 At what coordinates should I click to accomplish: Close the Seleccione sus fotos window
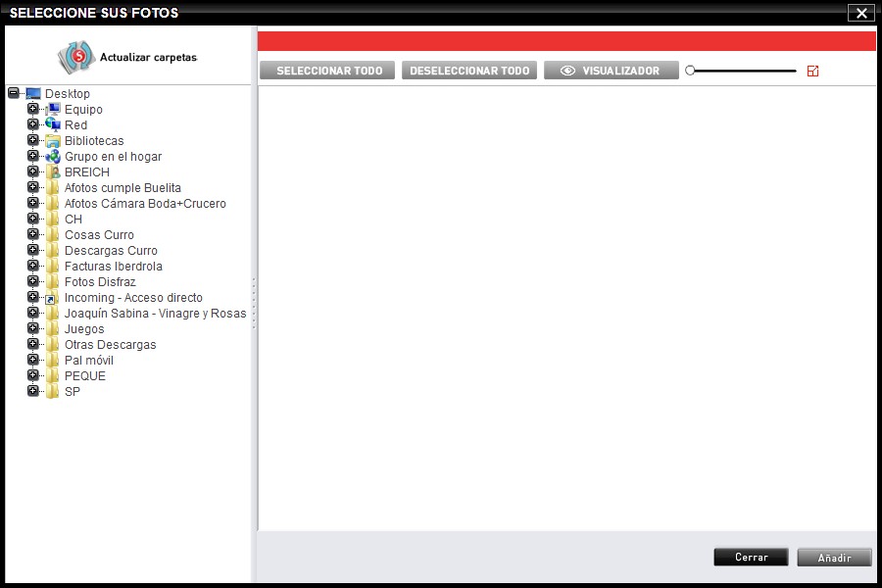tap(861, 13)
